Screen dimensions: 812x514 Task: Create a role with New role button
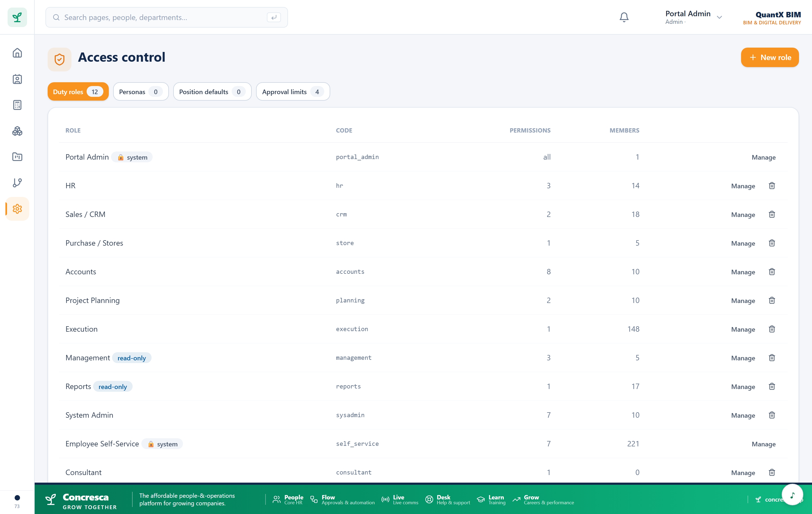(770, 57)
